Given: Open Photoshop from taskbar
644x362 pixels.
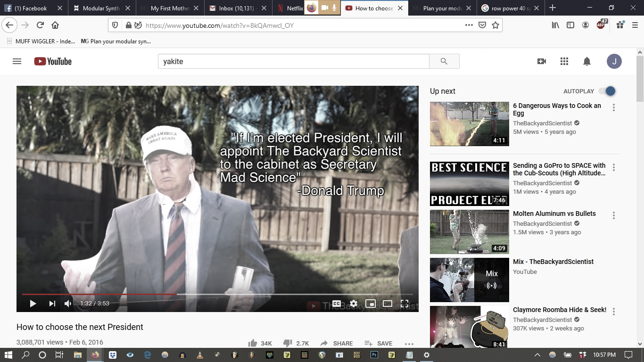Looking at the screenshot, I should point(374,355).
